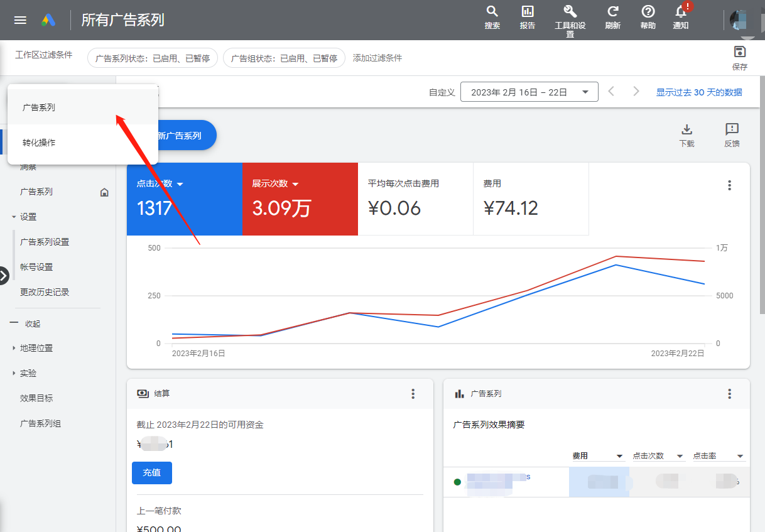Screen dimensions: 765x532
Task: Go to previous date range arrow
Action: 611,92
